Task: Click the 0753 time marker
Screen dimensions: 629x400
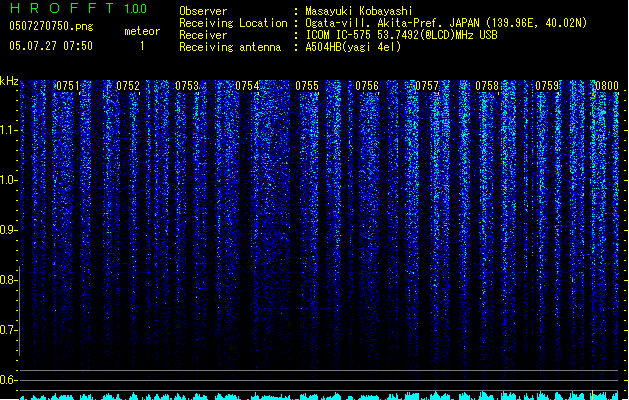Action: point(187,86)
